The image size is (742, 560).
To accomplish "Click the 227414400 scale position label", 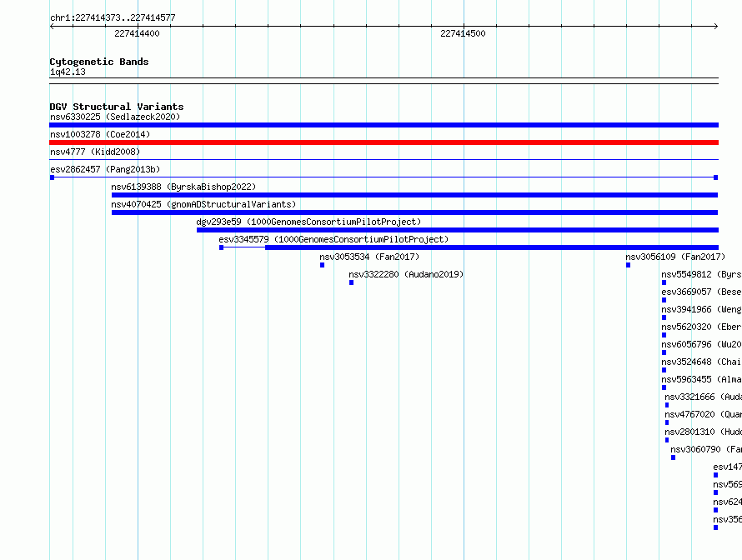I will click(137, 33).
